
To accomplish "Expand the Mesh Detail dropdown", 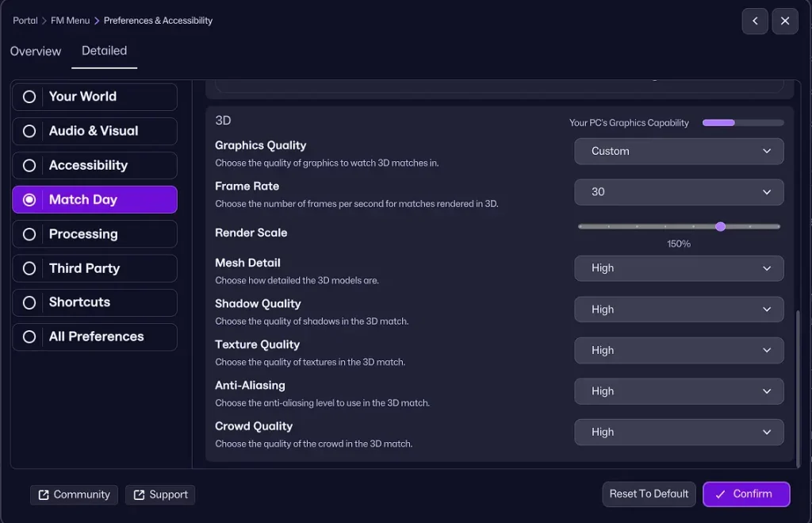I will coord(679,268).
